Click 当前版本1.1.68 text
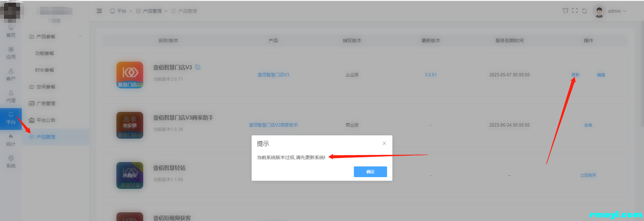Screen dimensions: 644x221 (x=168, y=179)
